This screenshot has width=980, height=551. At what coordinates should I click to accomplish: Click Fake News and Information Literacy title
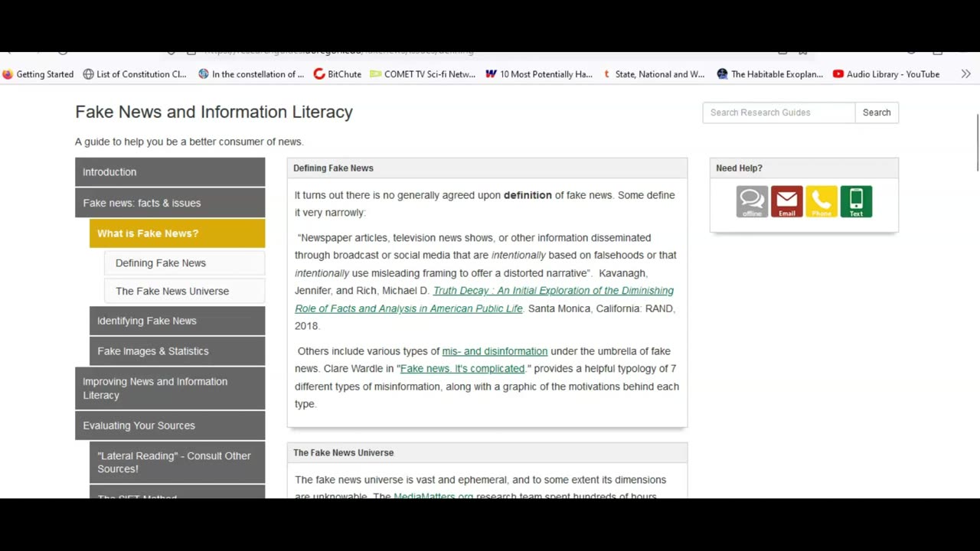(x=214, y=112)
